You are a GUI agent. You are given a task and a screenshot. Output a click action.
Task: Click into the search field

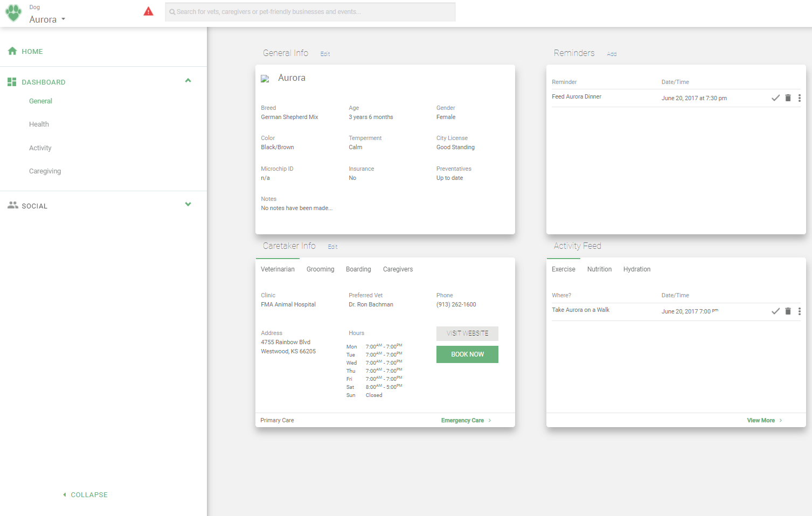[x=310, y=12]
